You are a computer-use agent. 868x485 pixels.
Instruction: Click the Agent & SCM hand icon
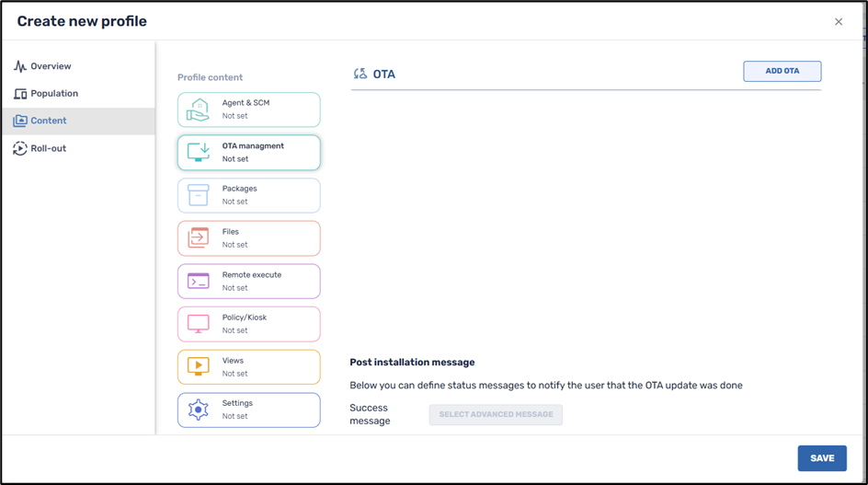pyautogui.click(x=199, y=110)
